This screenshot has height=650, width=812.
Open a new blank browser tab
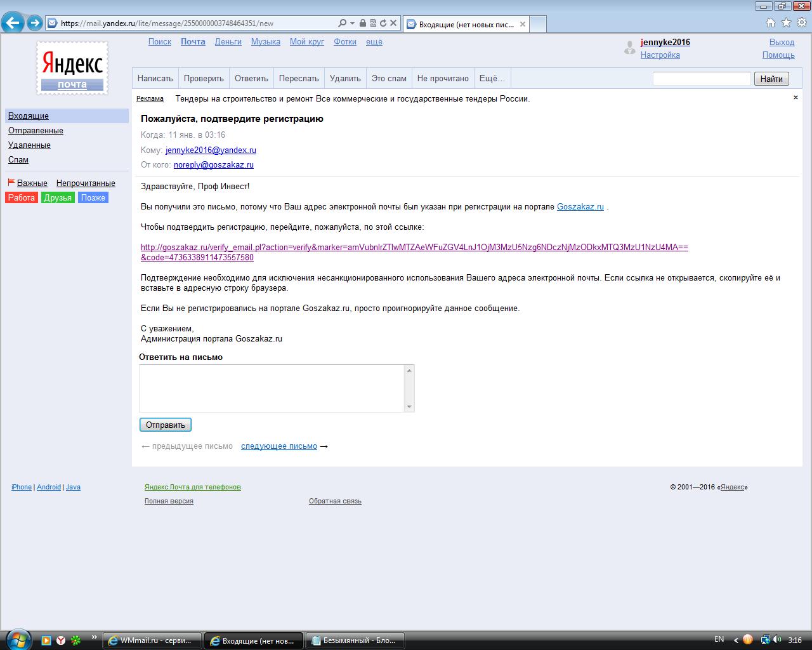538,25
